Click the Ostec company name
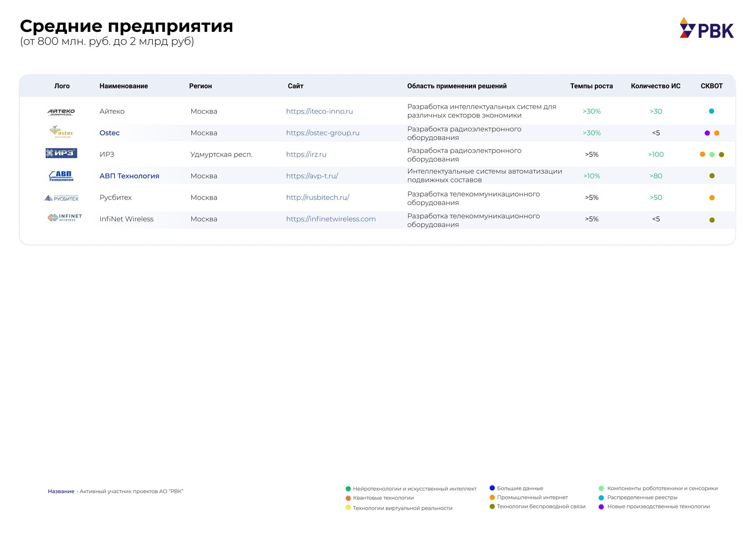Image resolution: width=756 pixels, height=534 pixels. (x=109, y=133)
